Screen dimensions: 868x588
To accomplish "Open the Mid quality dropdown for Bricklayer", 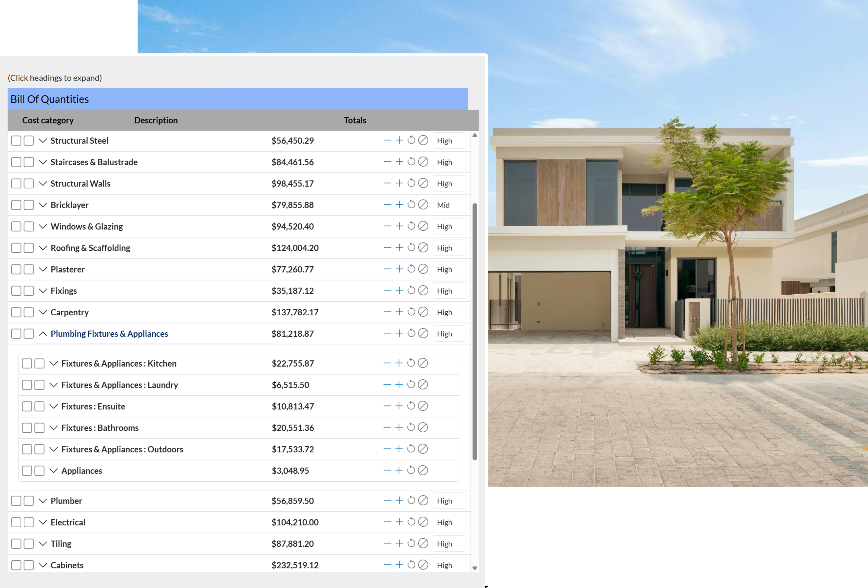I will click(449, 205).
